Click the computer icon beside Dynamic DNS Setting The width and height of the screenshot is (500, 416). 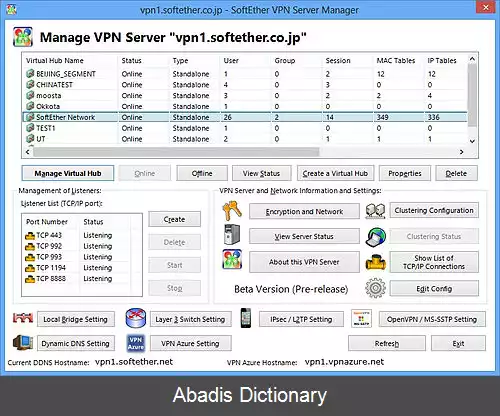pos(23,343)
